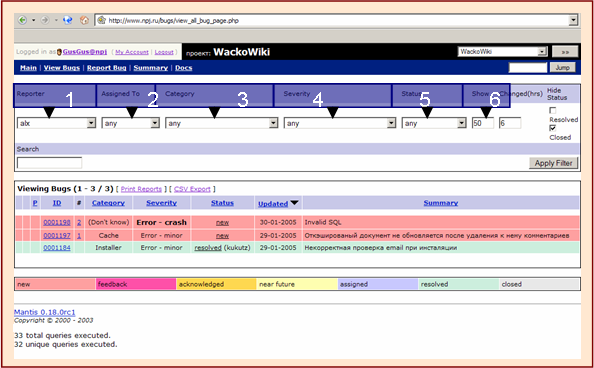Screen dimensions: 594x368
Task: Click the >> switch project button
Action: (565, 52)
